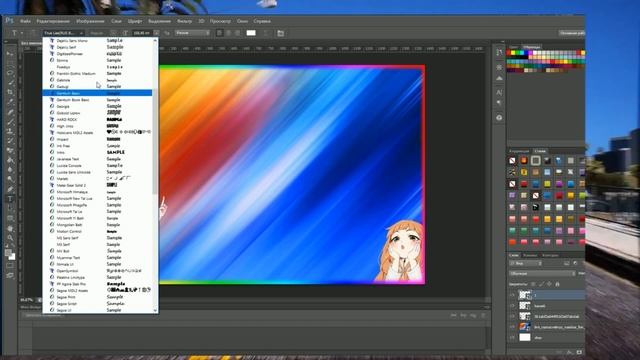Choose Franklin Gothic Medium font from list

(x=98, y=73)
